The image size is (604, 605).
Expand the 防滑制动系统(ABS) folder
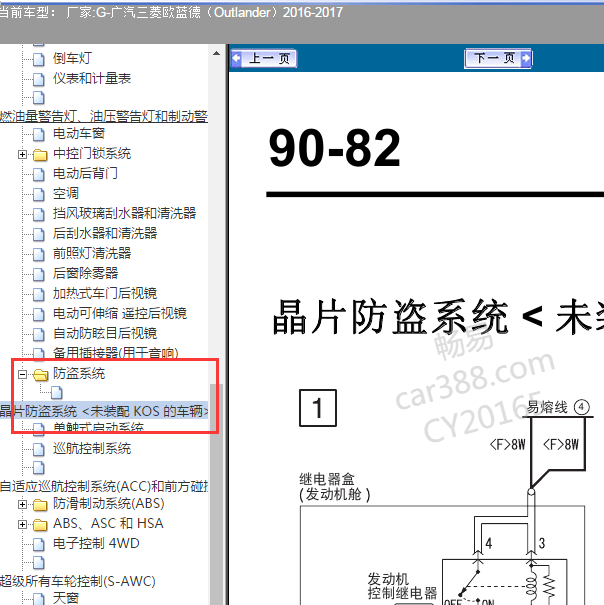coord(22,504)
